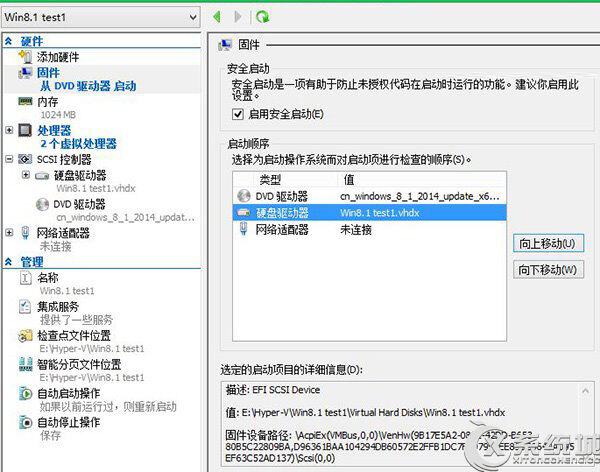Expand the 硬盘驱动器 tree node
The height and width of the screenshot is (472, 600).
pos(26,175)
